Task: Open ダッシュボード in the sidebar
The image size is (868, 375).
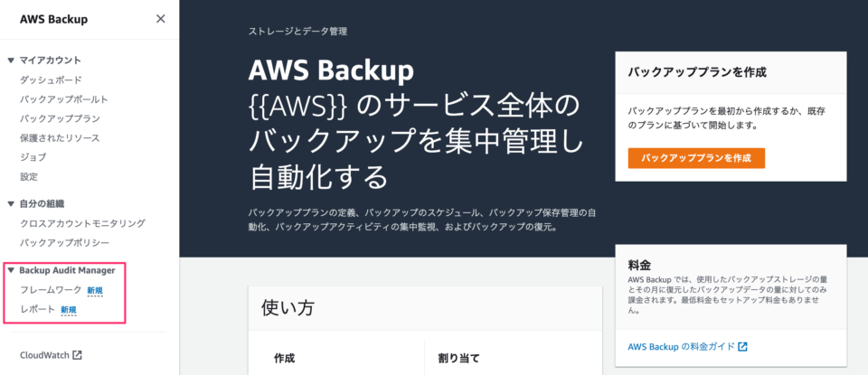Action: (51, 80)
